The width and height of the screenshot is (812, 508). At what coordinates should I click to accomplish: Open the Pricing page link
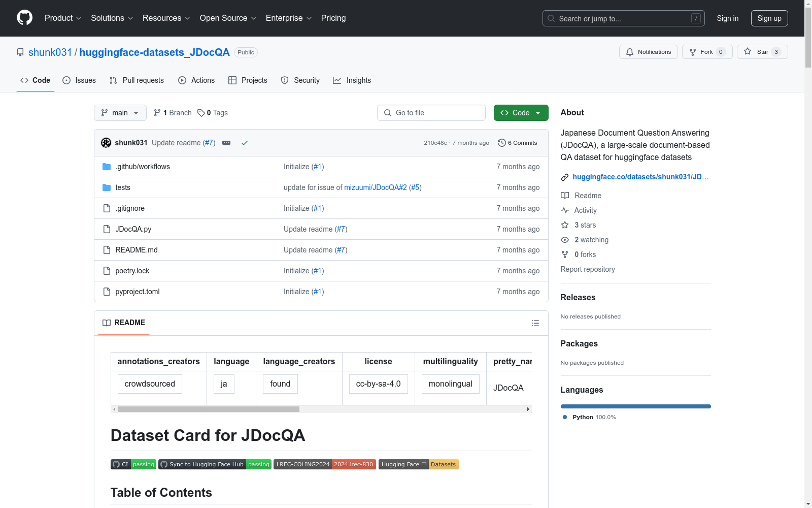pos(333,18)
